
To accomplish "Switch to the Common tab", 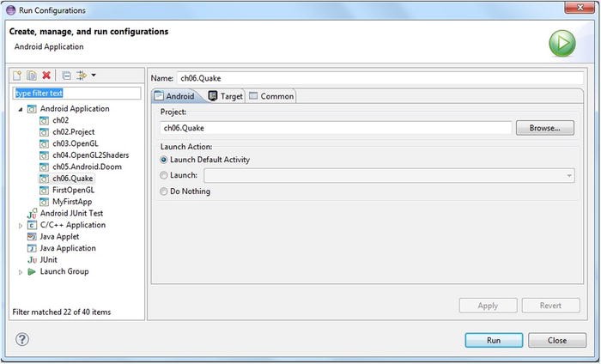I will click(x=271, y=96).
